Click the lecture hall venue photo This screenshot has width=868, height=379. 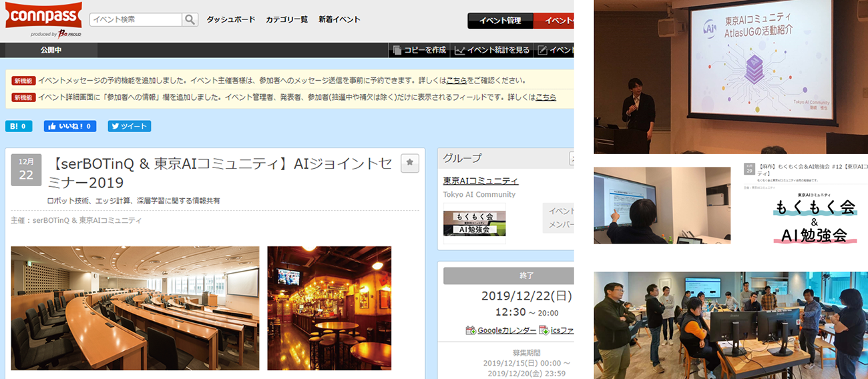coord(135,308)
